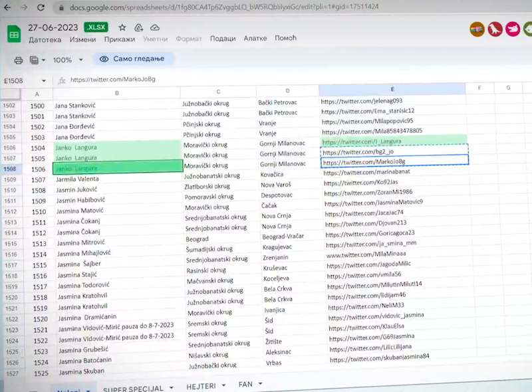Star the 27-06-2023 document
532x392 pixels.
pos(122,28)
